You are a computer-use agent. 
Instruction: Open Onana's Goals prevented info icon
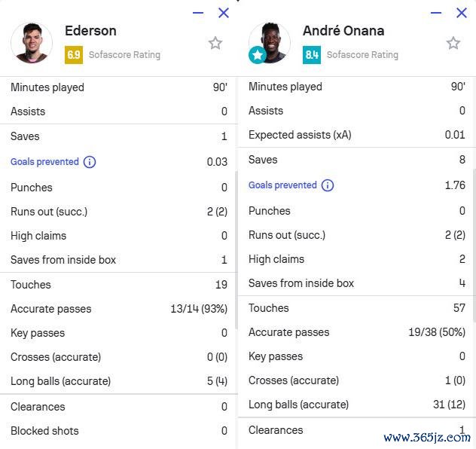(x=328, y=185)
